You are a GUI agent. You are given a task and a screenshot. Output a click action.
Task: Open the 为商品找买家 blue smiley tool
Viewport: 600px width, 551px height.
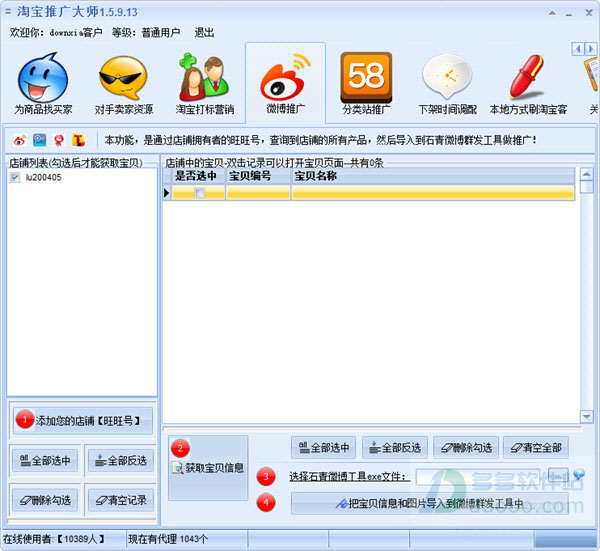click(43, 84)
